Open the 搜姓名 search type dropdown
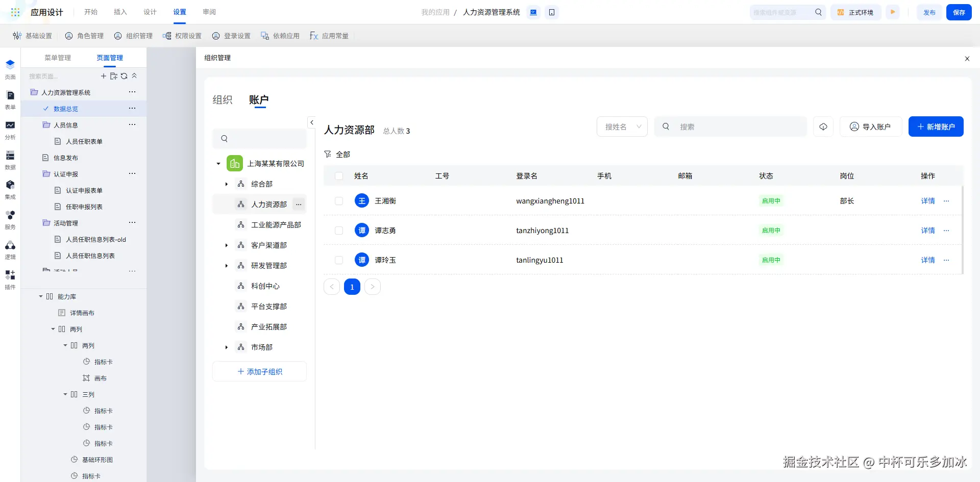 tap(622, 126)
